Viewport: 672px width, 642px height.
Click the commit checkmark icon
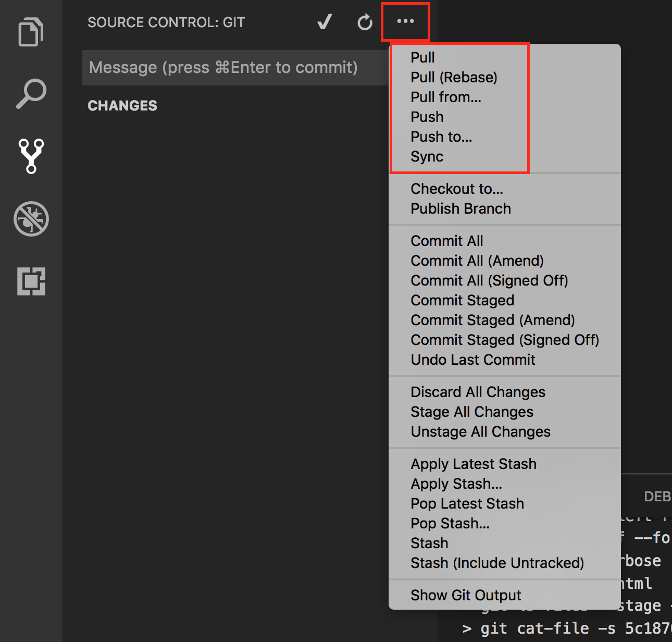(x=325, y=22)
